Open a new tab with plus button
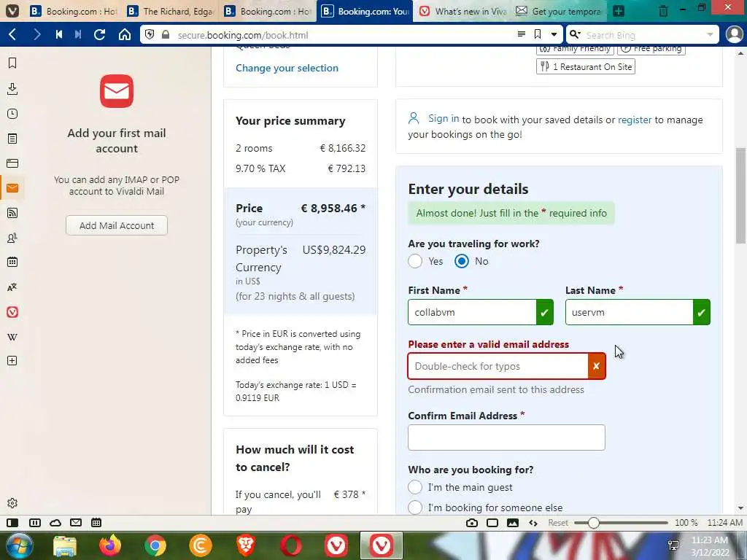This screenshot has height=560, width=747. 619,11
